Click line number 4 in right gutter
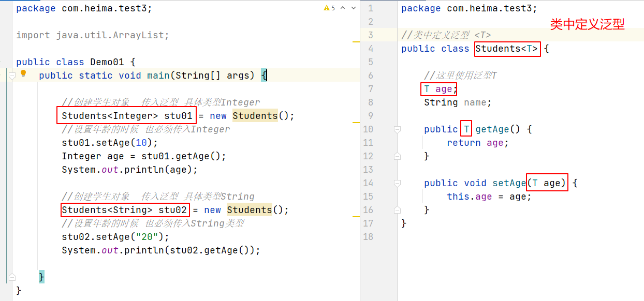Viewport: 644px width, 301px height. coord(370,49)
